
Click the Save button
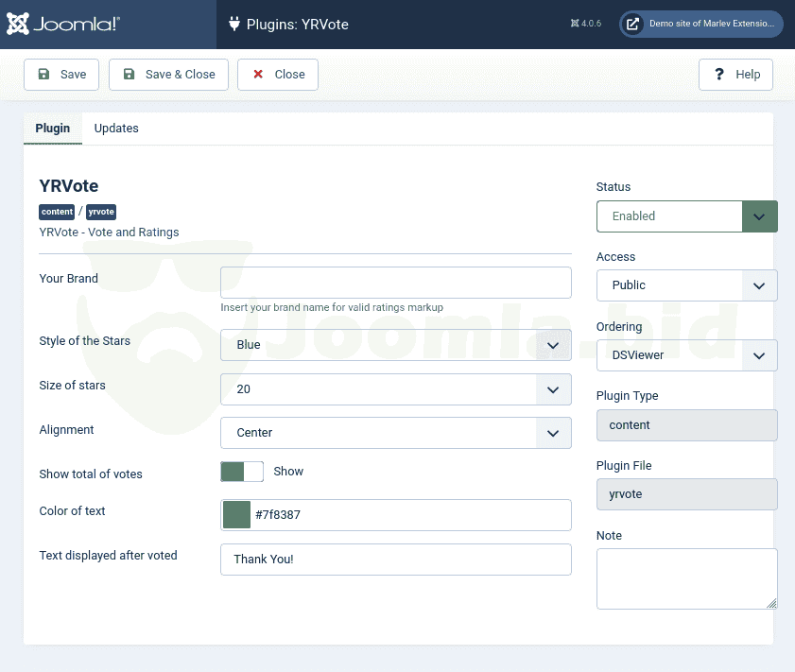point(61,75)
